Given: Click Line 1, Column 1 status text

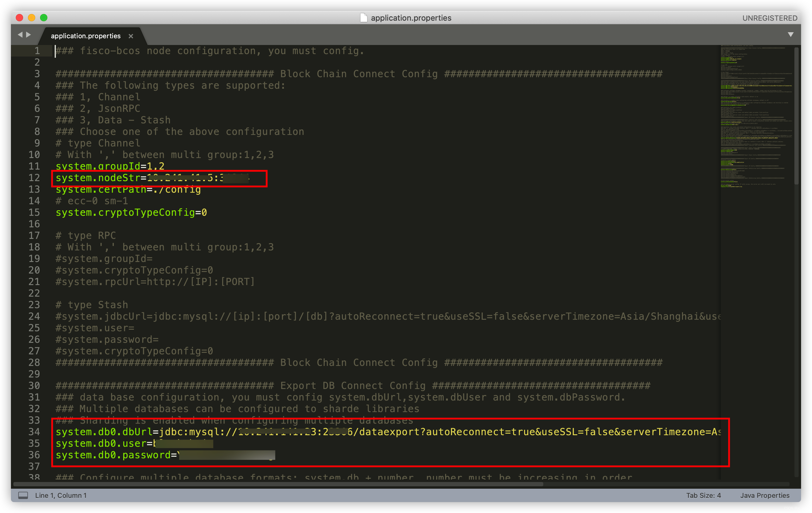Looking at the screenshot, I should click(x=61, y=495).
